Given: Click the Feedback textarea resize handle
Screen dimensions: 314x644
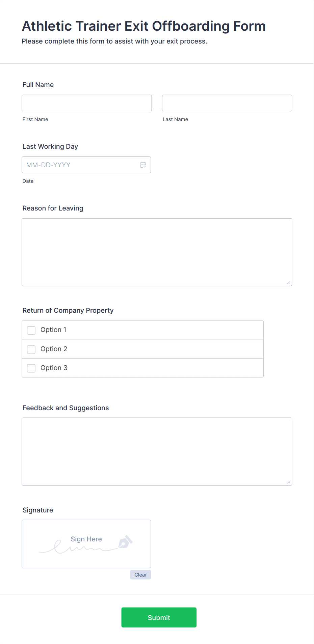Looking at the screenshot, I should tap(289, 482).
